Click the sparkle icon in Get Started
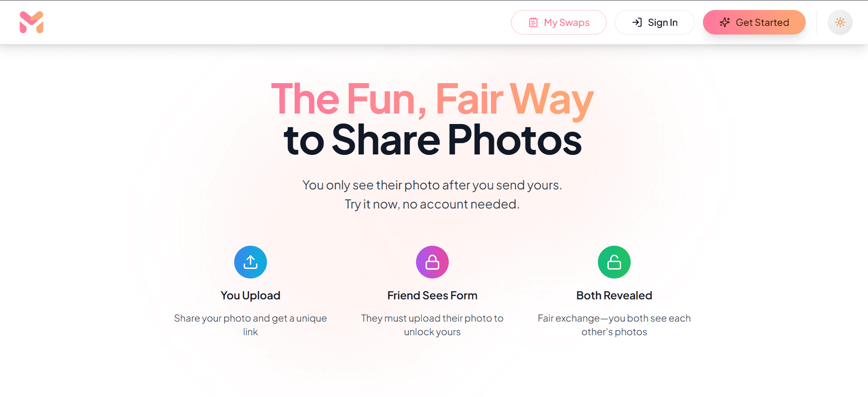The image size is (868, 397). (x=725, y=22)
